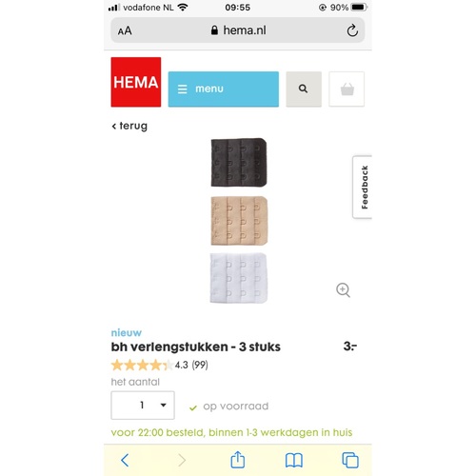Select the beige bra extender image
This screenshot has width=476, height=476.
pos(239,221)
